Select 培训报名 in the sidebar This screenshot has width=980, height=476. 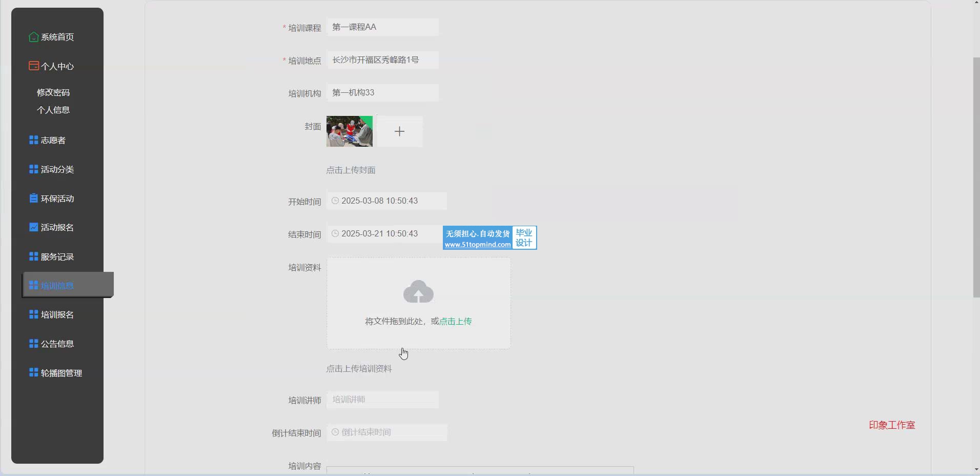[57, 315]
